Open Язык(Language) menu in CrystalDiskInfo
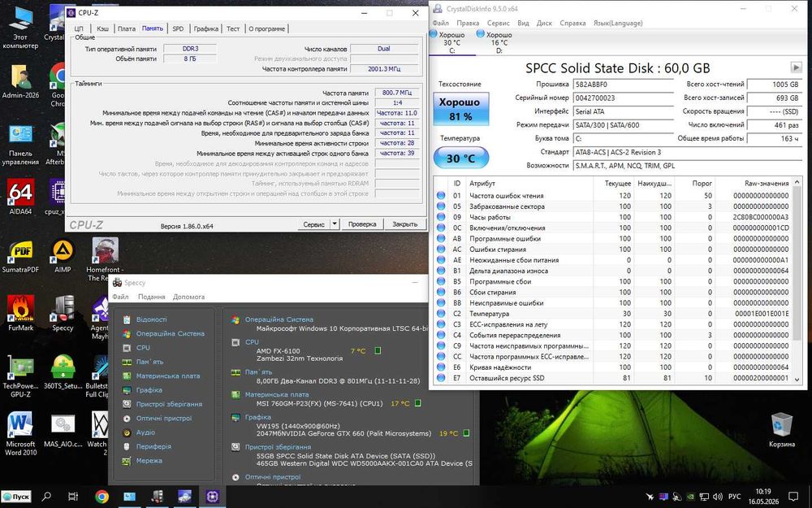 618,23
